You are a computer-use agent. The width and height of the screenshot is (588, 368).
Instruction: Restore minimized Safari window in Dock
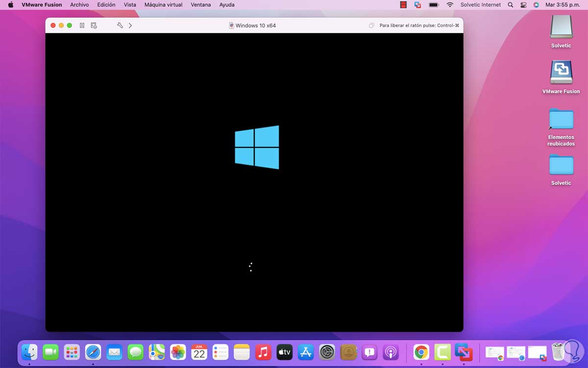coord(516,353)
